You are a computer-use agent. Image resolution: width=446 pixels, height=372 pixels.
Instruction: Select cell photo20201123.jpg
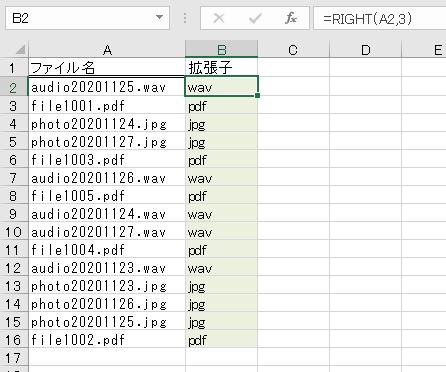[x=107, y=285]
